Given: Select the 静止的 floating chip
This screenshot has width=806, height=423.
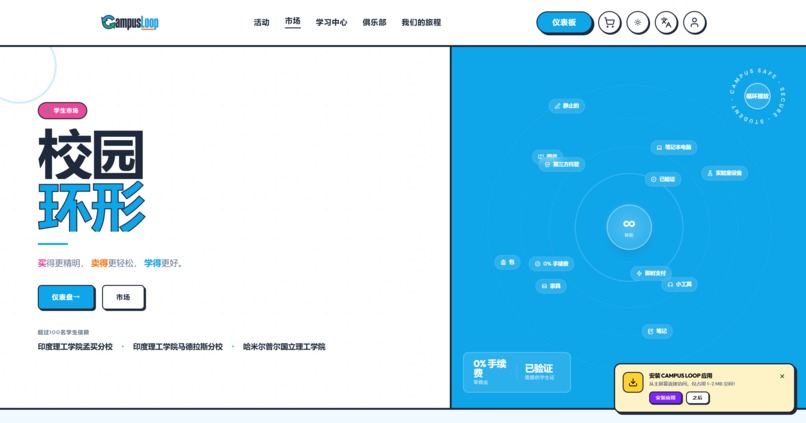Looking at the screenshot, I should [x=566, y=106].
